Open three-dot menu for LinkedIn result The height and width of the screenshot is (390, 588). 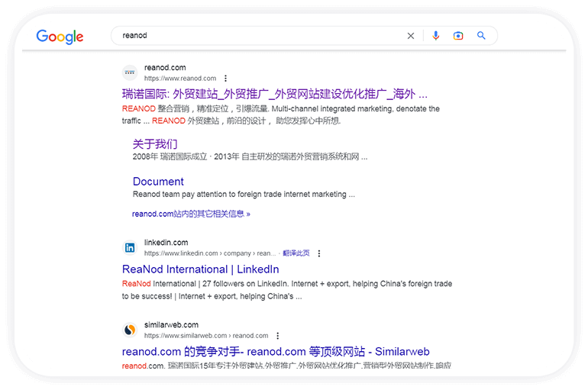[x=319, y=253]
